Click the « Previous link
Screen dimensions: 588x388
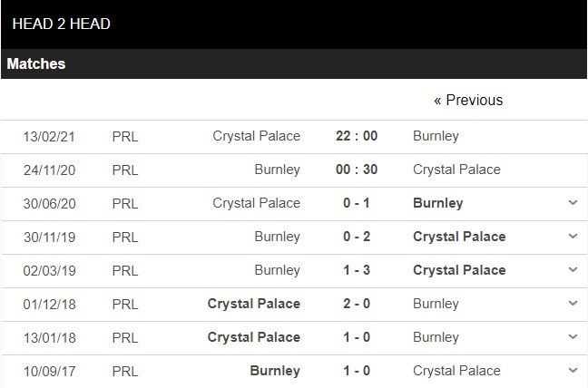[x=467, y=100]
